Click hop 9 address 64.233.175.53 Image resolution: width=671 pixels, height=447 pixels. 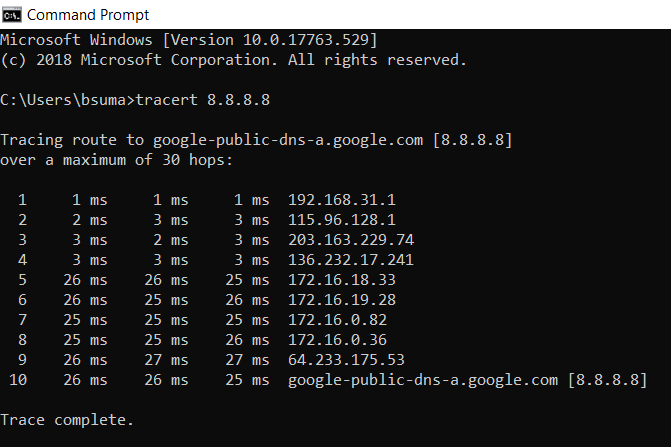coord(347,360)
